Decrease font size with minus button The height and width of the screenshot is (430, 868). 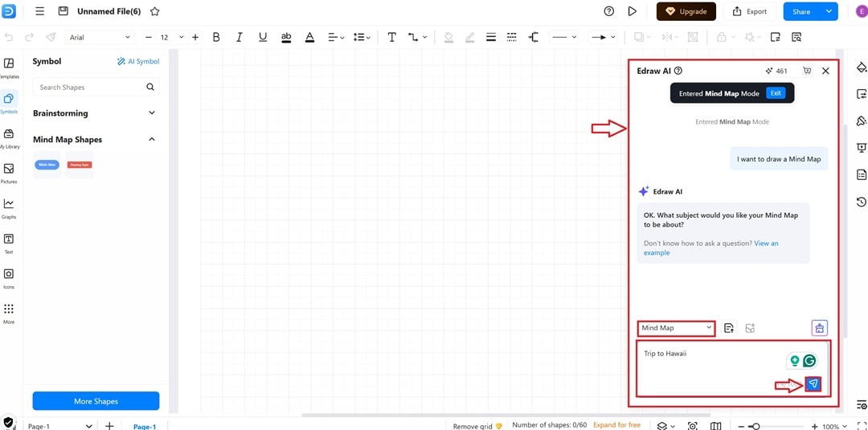tap(149, 37)
